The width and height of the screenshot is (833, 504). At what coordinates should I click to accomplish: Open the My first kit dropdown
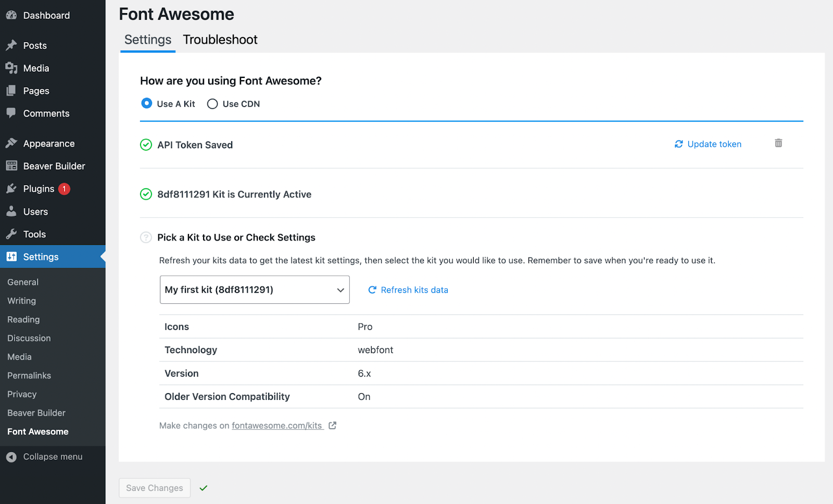coord(255,290)
